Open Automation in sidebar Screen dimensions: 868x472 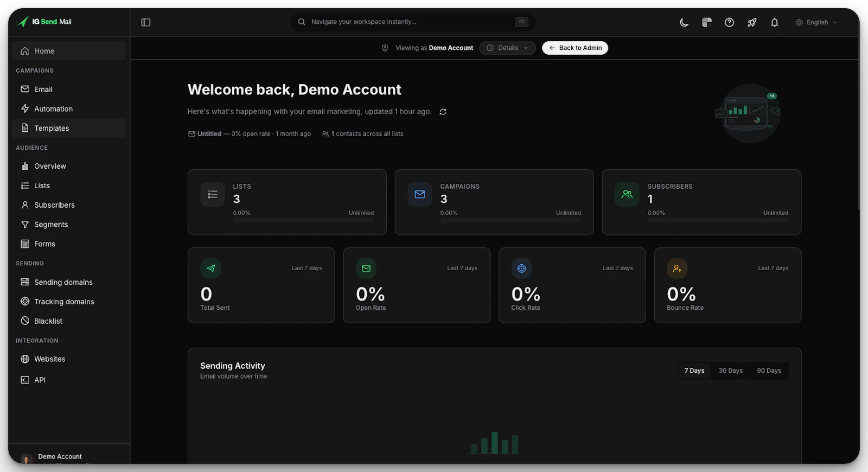coord(69,109)
